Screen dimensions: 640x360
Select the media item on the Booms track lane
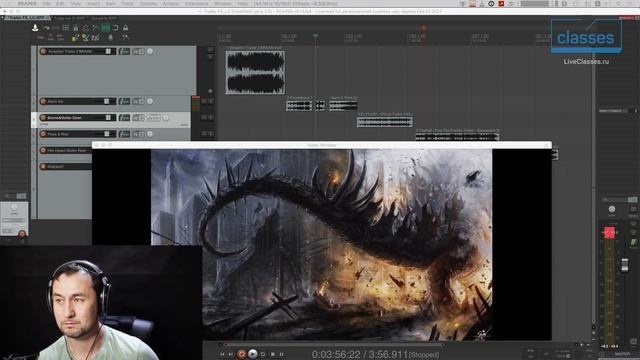click(x=384, y=122)
